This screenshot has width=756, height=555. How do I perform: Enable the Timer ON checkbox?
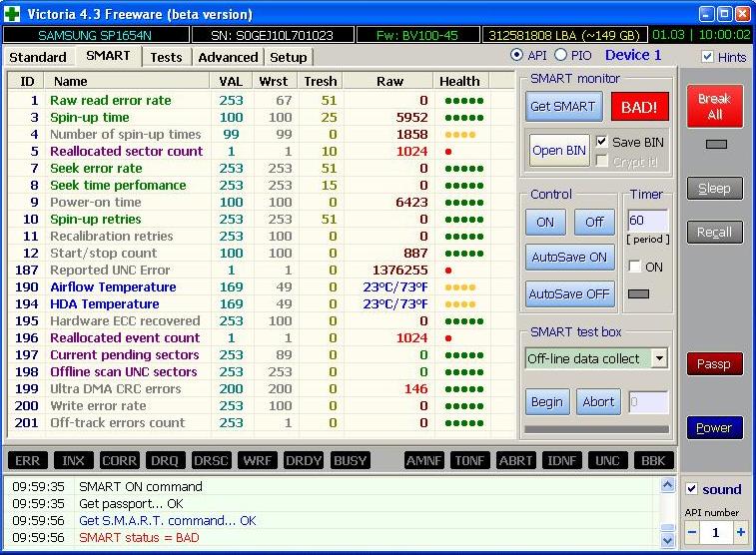(x=635, y=267)
